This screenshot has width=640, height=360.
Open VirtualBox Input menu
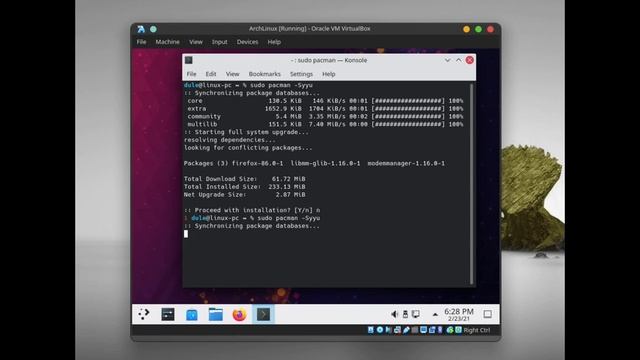(x=219, y=42)
